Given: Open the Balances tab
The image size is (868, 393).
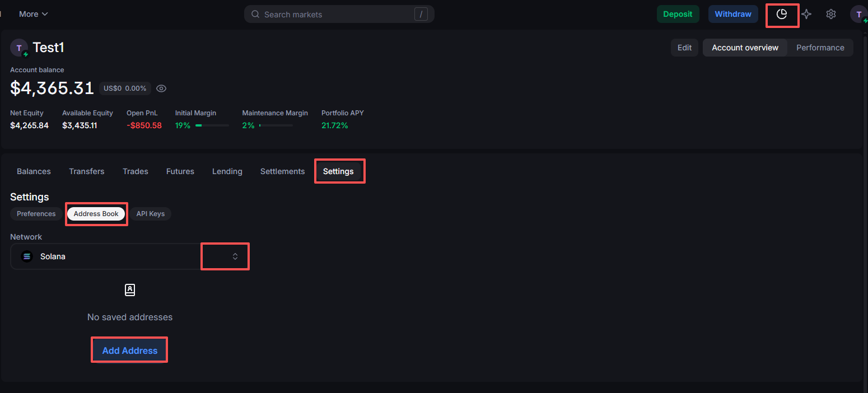Looking at the screenshot, I should (34, 171).
